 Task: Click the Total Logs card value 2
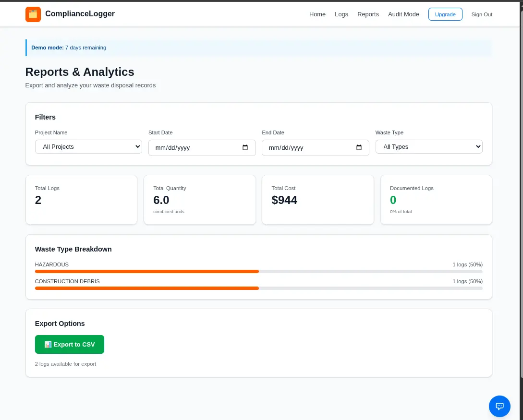click(x=38, y=200)
